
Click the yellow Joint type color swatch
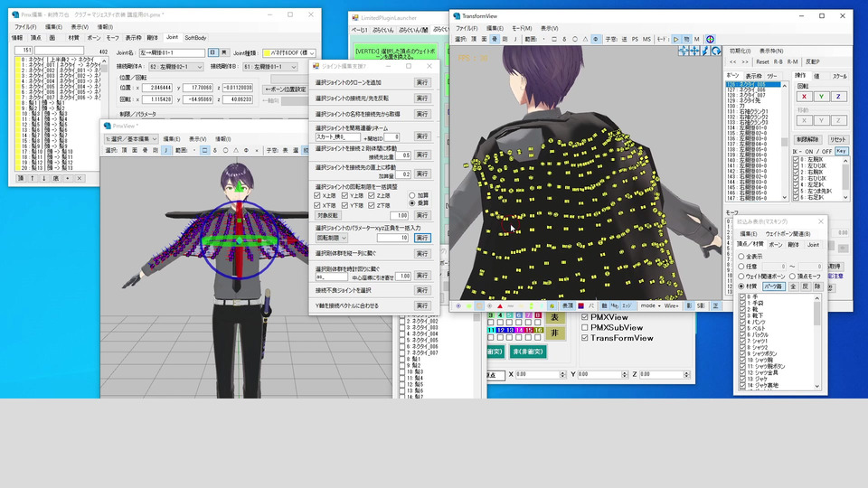tap(267, 53)
